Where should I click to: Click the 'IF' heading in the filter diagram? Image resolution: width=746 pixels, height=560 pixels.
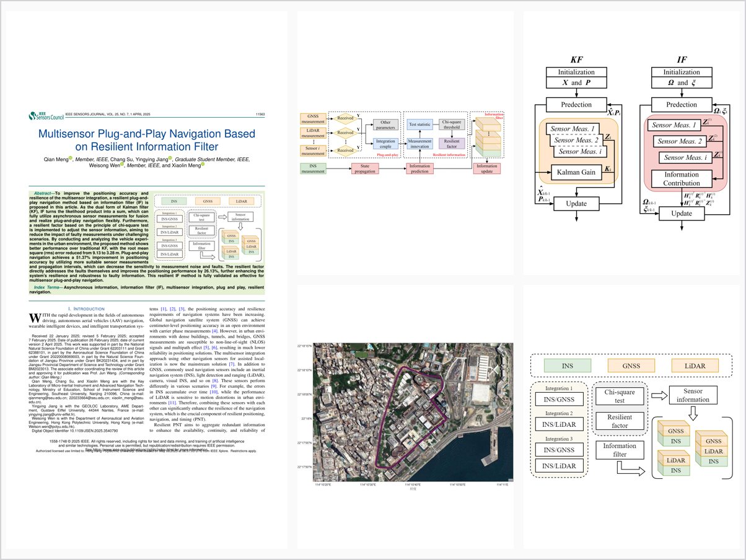tap(682, 59)
